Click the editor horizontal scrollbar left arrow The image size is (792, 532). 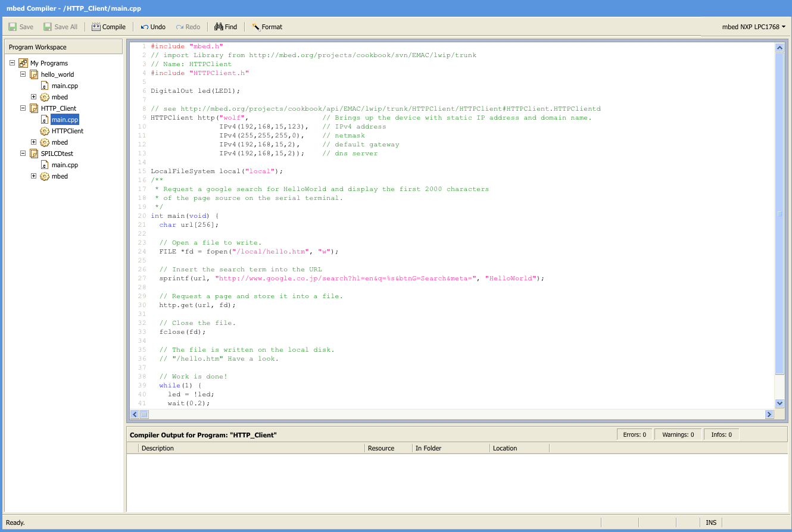click(x=135, y=414)
